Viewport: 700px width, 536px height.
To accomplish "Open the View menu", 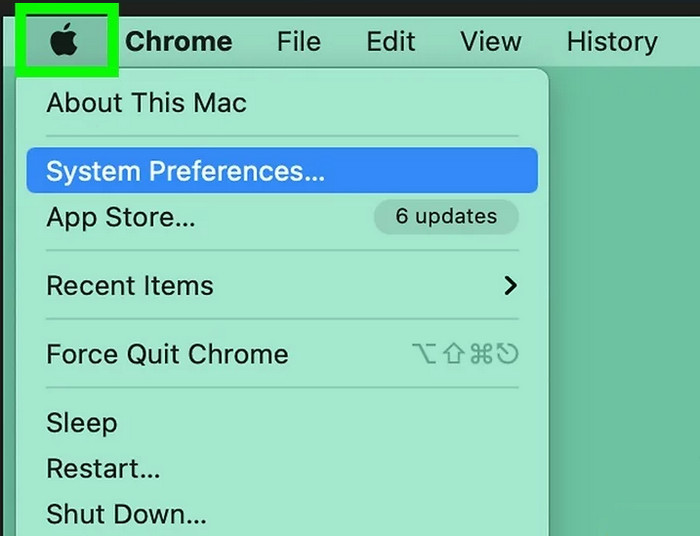I will [x=491, y=42].
